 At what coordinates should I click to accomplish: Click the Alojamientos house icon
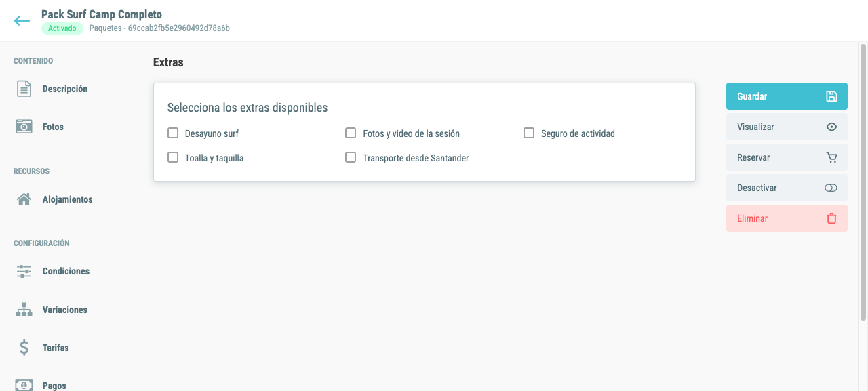24,199
